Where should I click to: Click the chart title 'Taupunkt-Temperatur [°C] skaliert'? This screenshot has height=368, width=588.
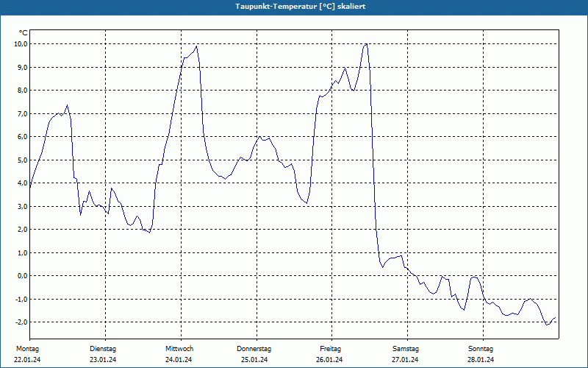301,7
